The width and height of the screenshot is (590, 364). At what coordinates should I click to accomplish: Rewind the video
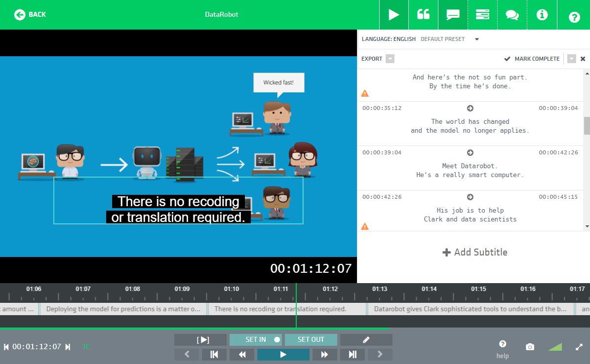(x=242, y=354)
